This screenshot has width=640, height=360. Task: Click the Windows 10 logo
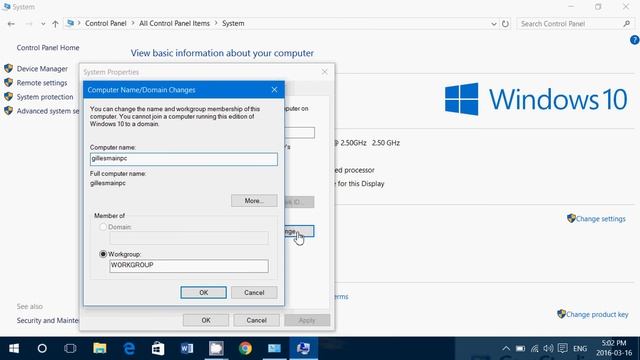coord(536,99)
